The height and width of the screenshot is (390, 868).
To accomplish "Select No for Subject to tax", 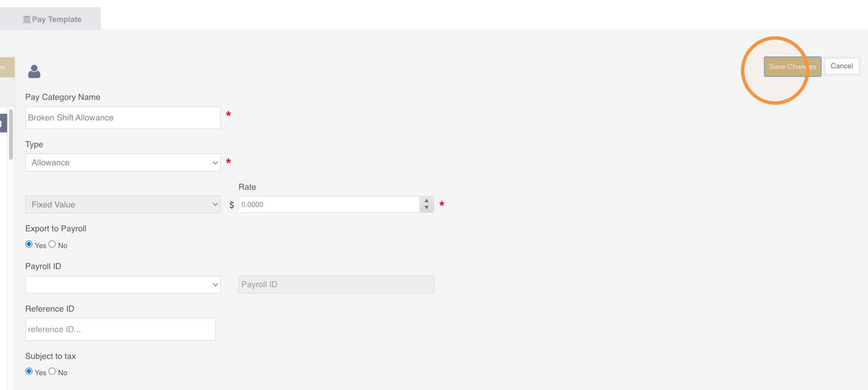I will (x=52, y=371).
